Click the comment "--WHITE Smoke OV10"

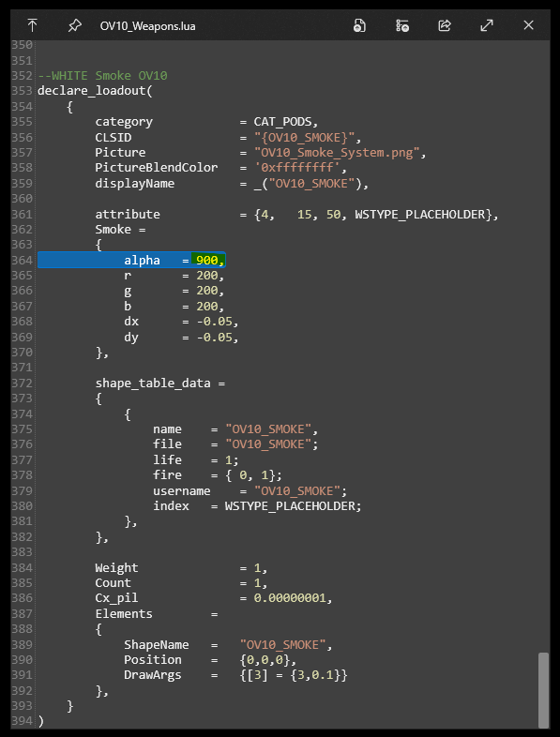pos(102,76)
